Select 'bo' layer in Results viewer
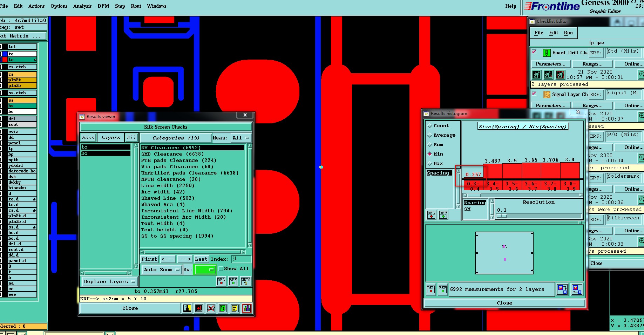Screen dimensions: 644x335 pos(106,153)
